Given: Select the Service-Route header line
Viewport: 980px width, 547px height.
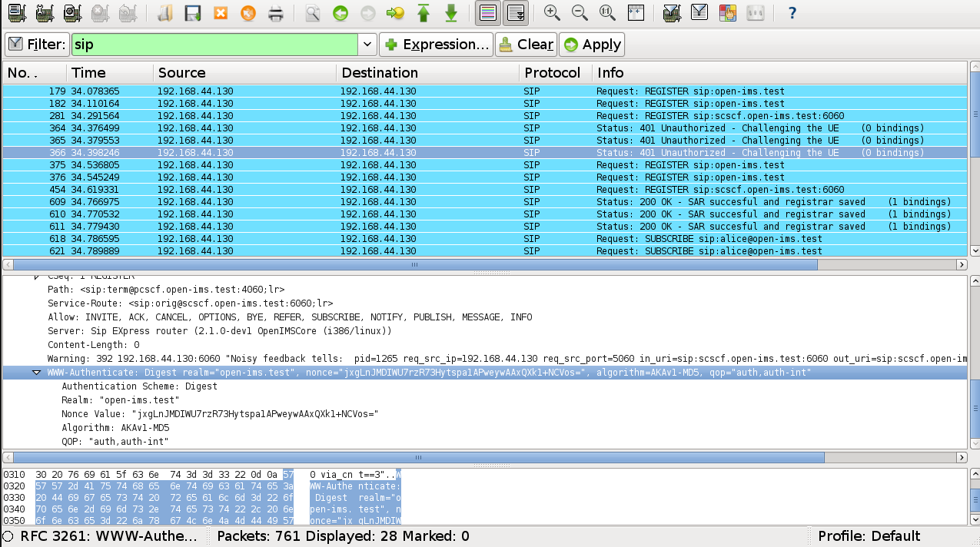Looking at the screenshot, I should click(x=190, y=303).
